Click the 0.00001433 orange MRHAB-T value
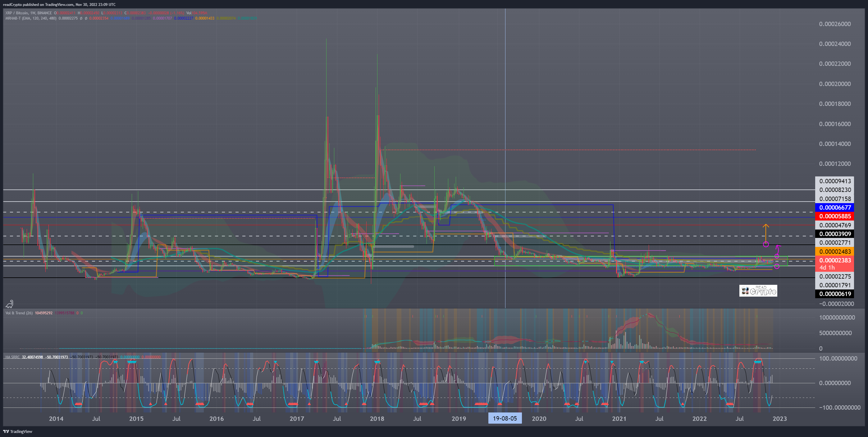The height and width of the screenshot is (437, 868). pyautogui.click(x=204, y=18)
